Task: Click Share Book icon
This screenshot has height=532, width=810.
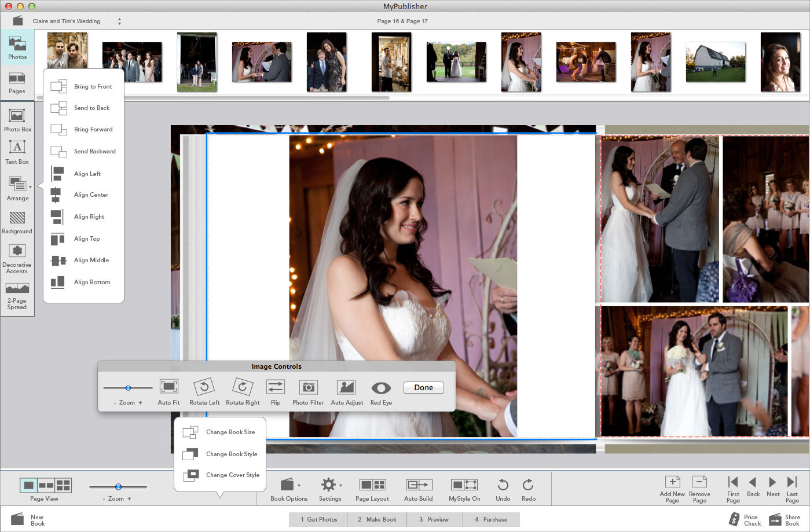Action: (x=775, y=519)
